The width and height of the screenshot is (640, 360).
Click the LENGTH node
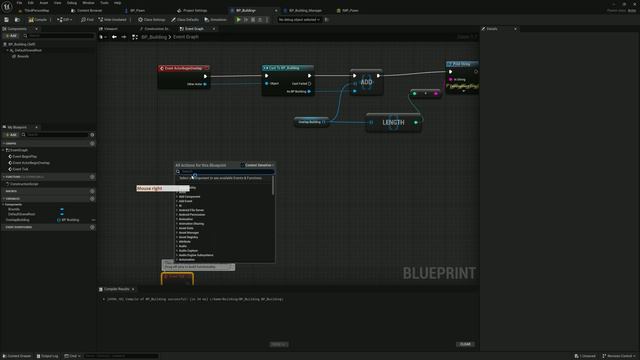(x=393, y=122)
